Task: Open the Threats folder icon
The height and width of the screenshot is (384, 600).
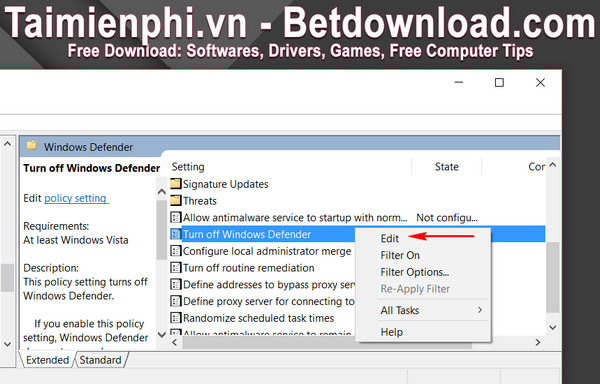Action: pyautogui.click(x=176, y=200)
